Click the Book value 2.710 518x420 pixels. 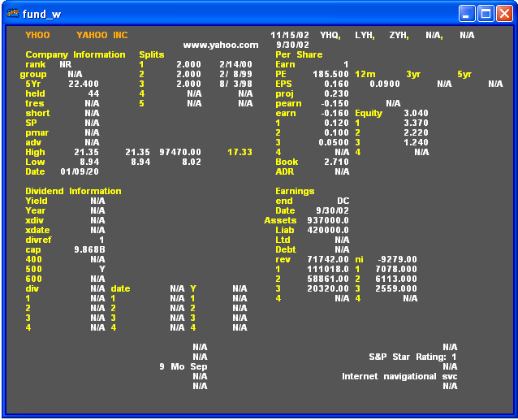(336, 162)
